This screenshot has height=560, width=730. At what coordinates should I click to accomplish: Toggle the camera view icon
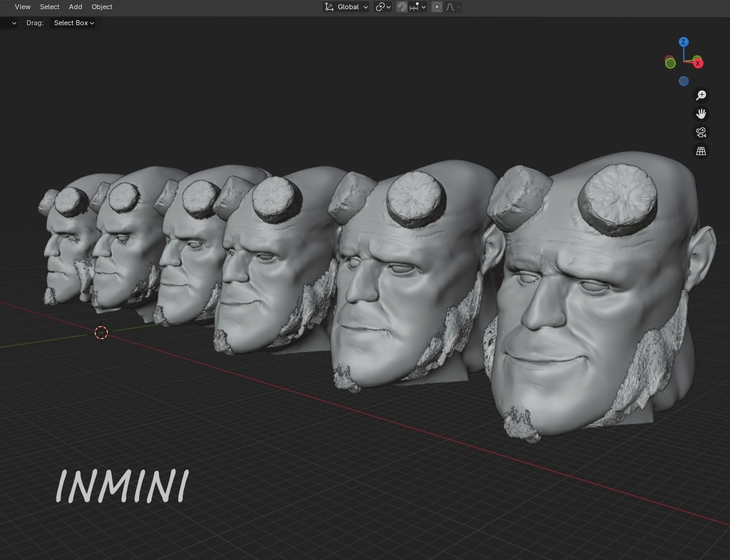700,133
